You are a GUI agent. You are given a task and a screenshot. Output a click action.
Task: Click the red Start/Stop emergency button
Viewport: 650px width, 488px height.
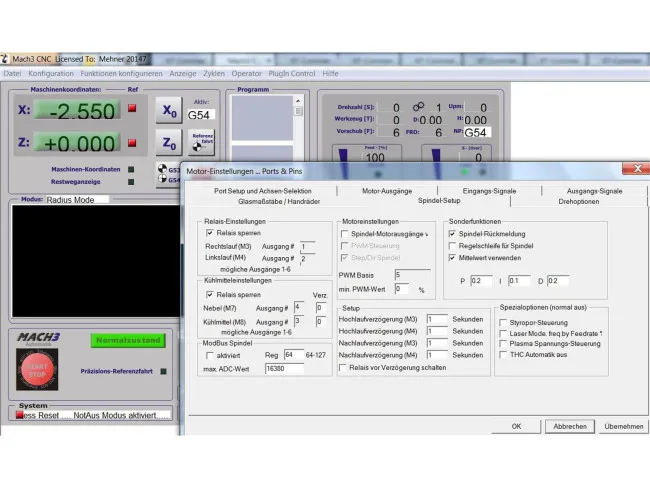(x=37, y=369)
